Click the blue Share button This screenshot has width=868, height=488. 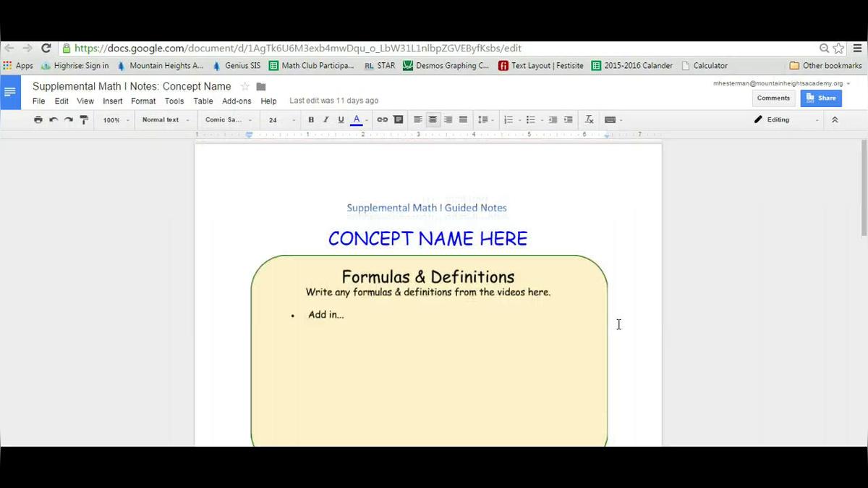pos(821,98)
